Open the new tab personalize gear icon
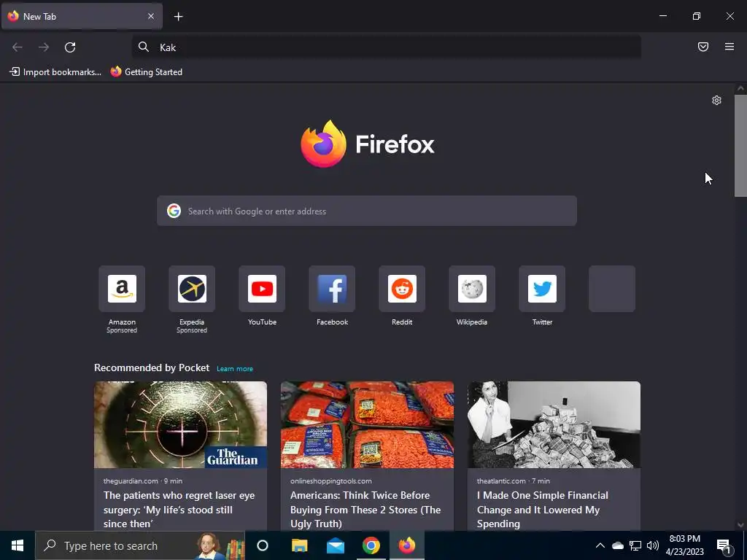 (x=716, y=101)
